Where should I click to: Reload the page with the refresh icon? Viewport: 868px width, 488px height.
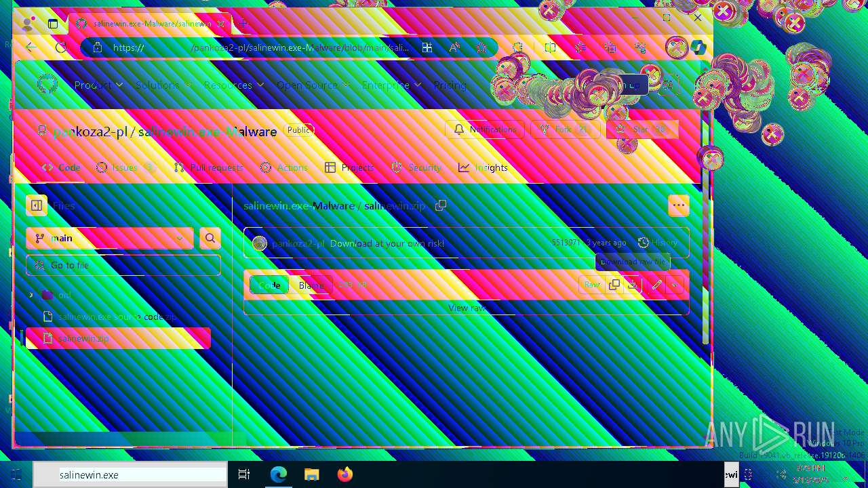pyautogui.click(x=61, y=47)
